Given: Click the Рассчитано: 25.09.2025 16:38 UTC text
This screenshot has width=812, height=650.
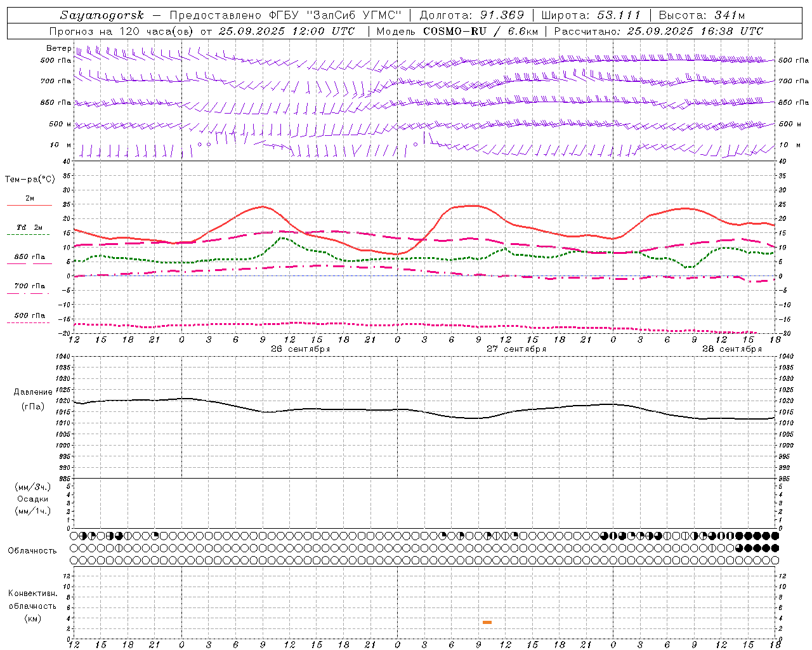Looking at the screenshot, I should tap(658, 31).
